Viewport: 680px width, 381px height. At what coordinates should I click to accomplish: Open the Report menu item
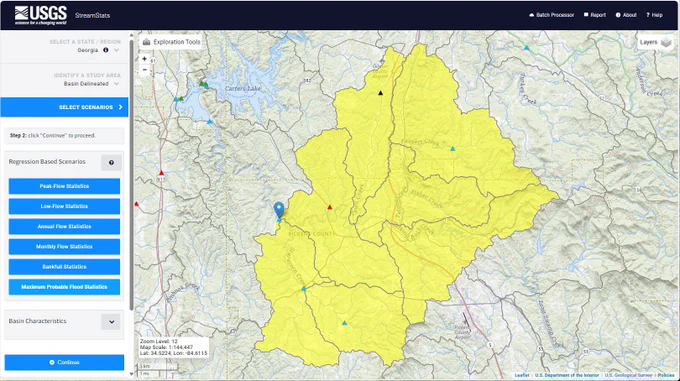point(595,15)
